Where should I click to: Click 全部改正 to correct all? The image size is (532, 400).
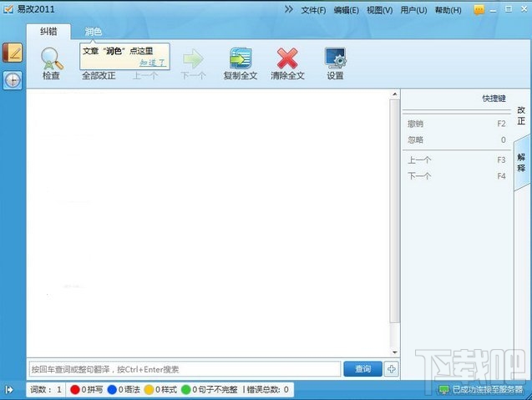click(99, 75)
